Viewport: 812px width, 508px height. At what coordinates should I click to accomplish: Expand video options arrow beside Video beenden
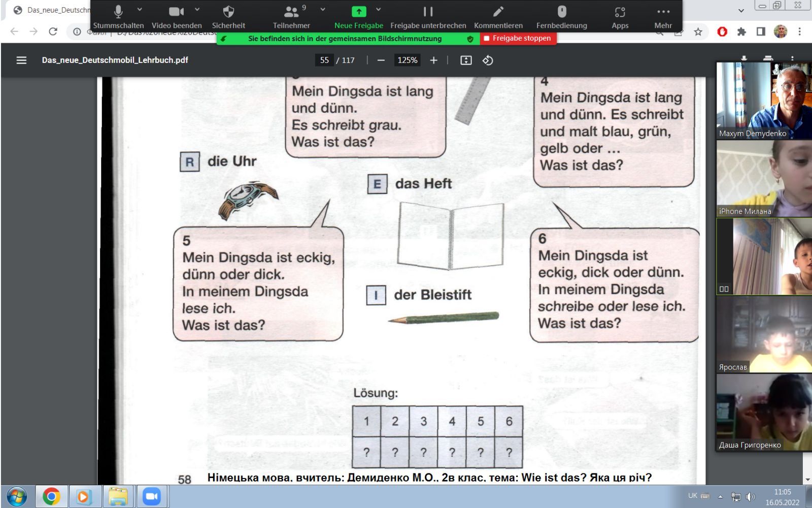197,10
